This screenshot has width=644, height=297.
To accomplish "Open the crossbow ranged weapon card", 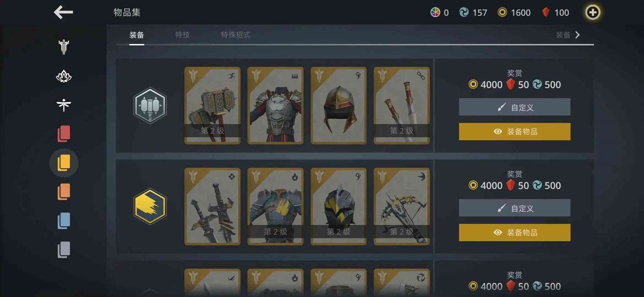I will [x=401, y=207].
